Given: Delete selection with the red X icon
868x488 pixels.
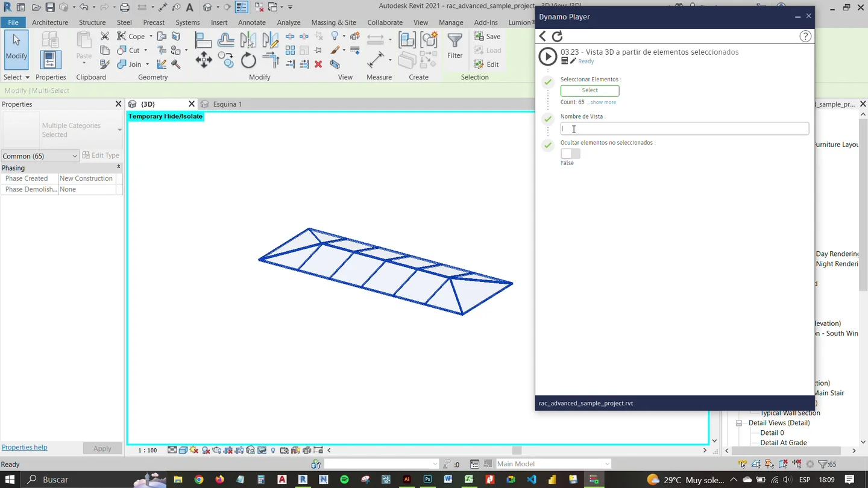Looking at the screenshot, I should (318, 64).
